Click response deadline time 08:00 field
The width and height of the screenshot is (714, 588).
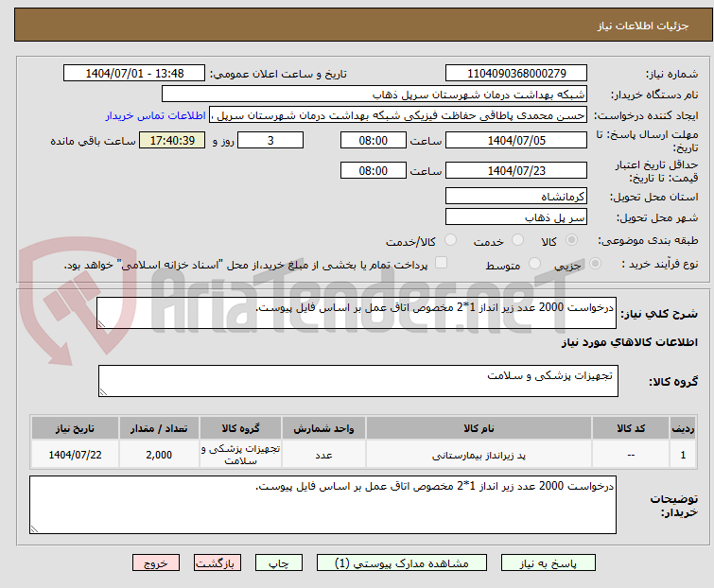(x=374, y=140)
